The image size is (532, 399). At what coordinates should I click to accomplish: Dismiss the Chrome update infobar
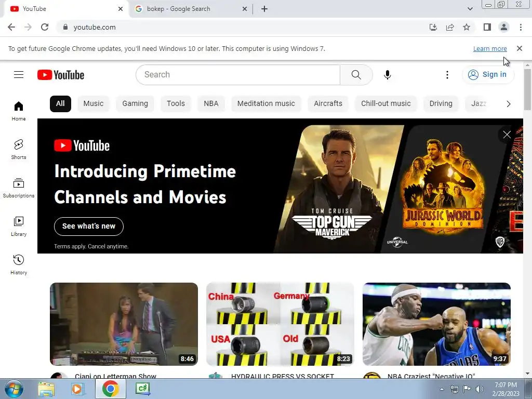(520, 48)
